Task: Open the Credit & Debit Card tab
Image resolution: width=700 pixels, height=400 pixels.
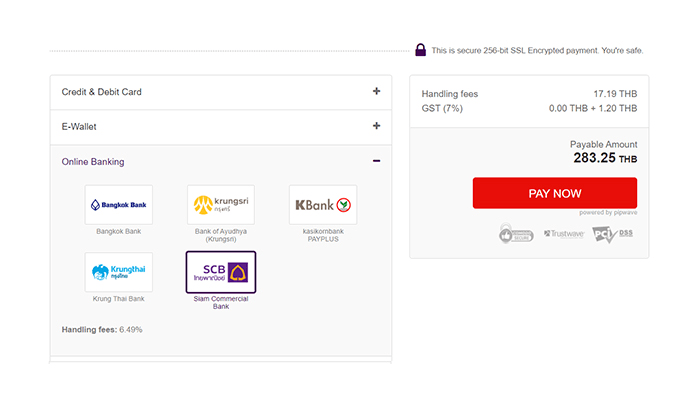Action: 102,92
